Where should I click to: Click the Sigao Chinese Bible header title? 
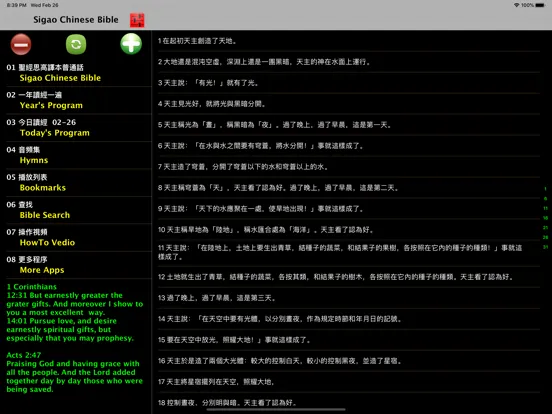click(76, 20)
